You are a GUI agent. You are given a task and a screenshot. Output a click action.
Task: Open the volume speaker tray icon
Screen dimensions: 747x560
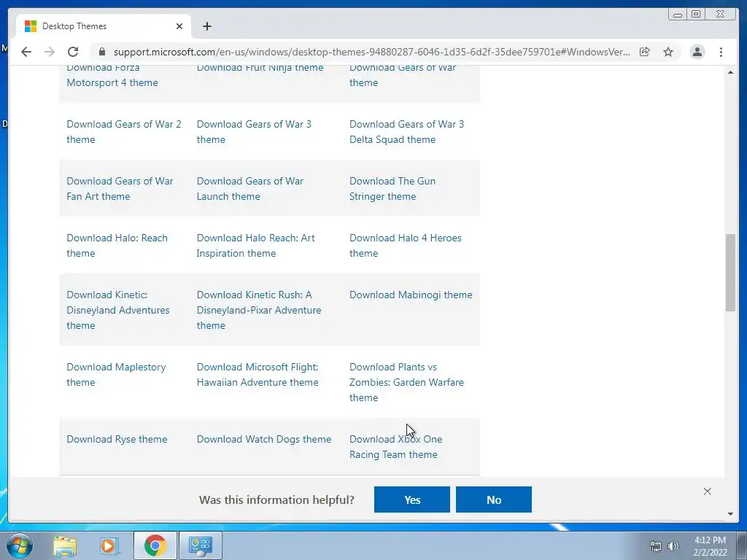pos(673,546)
